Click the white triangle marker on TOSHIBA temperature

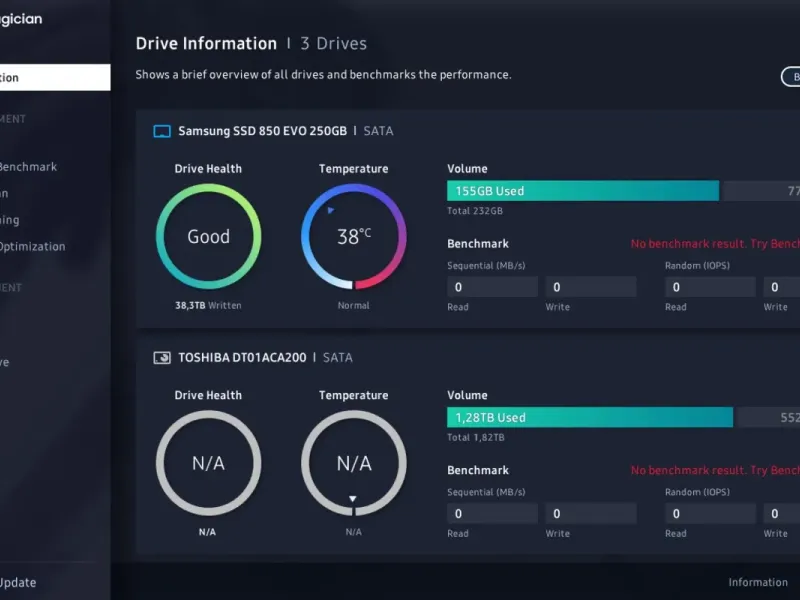[x=353, y=498]
